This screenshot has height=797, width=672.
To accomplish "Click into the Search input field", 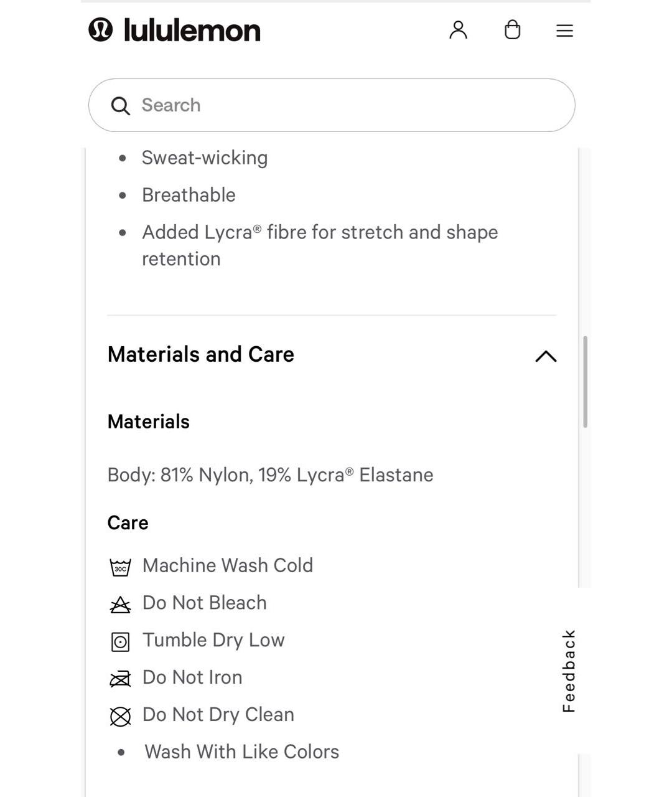I will coord(348,105).
